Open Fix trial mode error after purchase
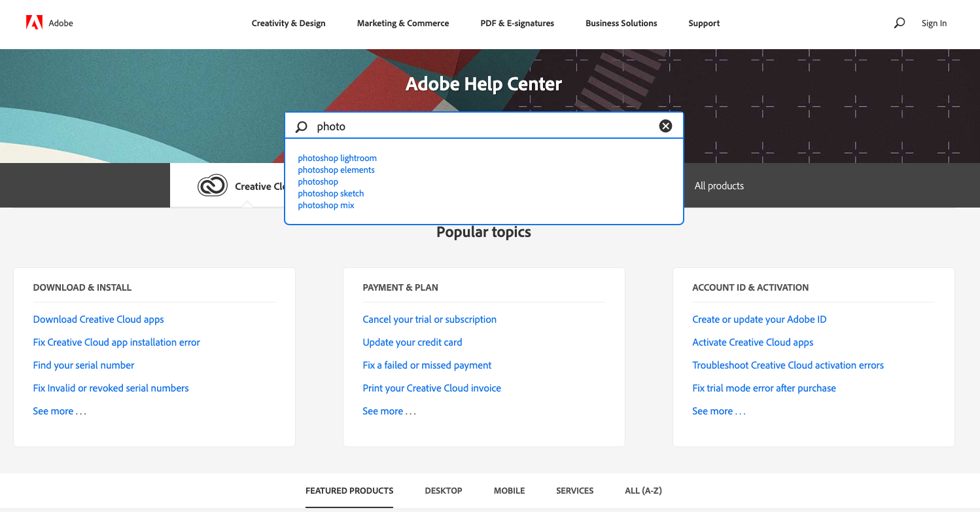This screenshot has height=512, width=980. 764,388
